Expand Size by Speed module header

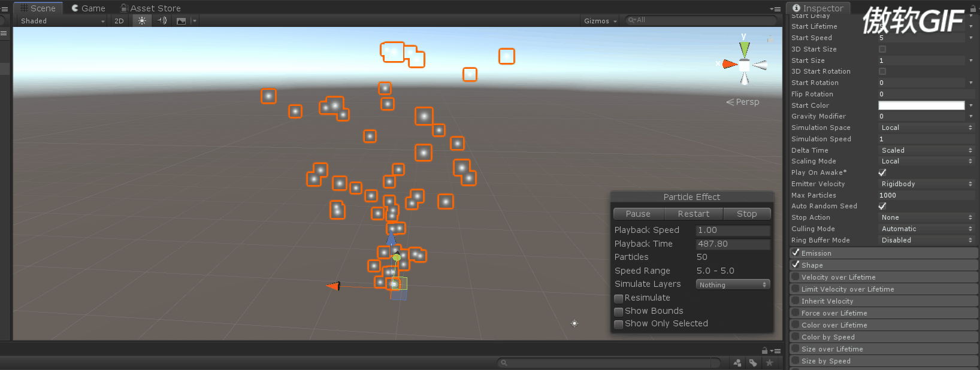pyautogui.click(x=884, y=361)
